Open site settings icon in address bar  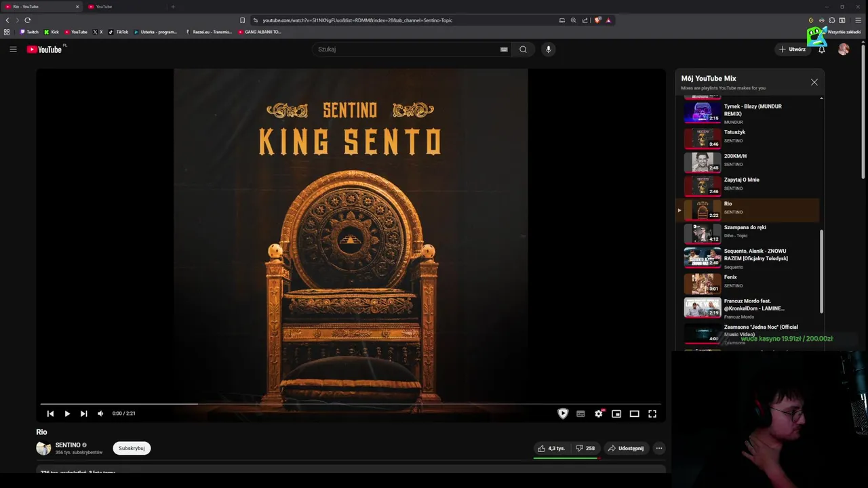(255, 20)
